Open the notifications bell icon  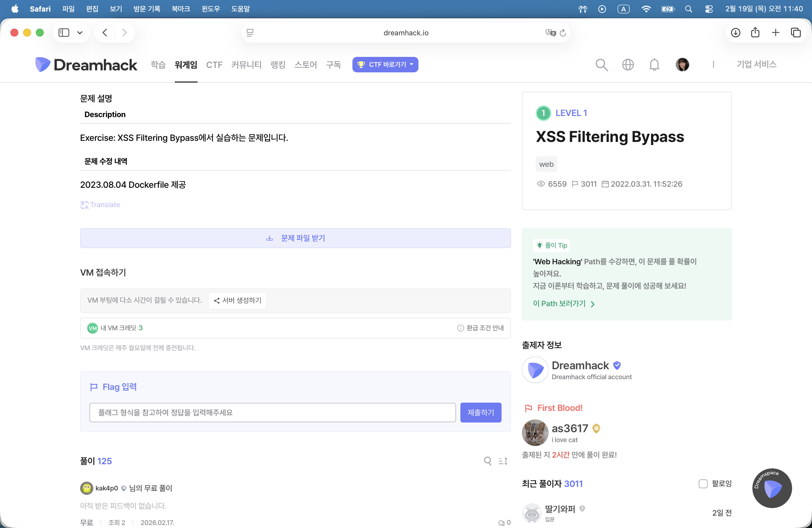point(654,65)
